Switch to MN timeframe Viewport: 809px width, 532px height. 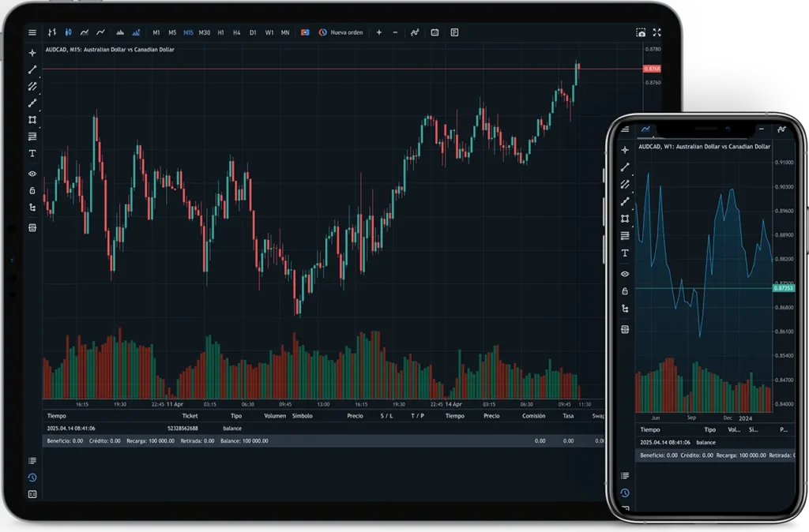(x=285, y=32)
